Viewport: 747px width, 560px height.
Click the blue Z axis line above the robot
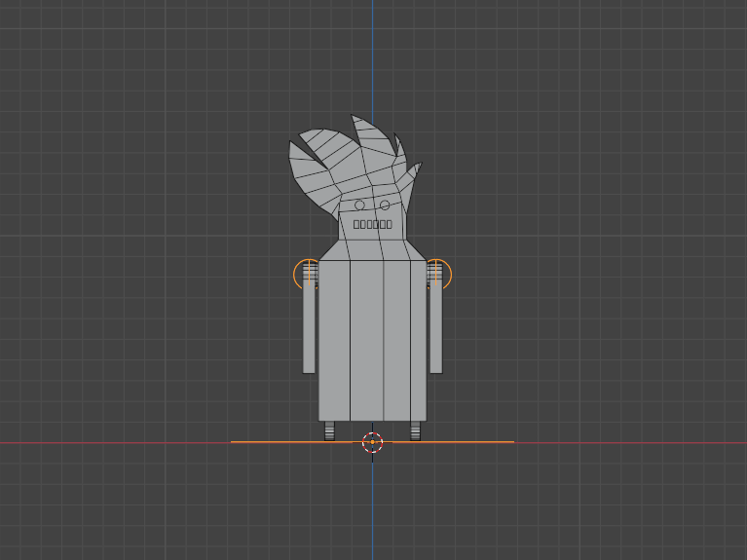(x=372, y=58)
